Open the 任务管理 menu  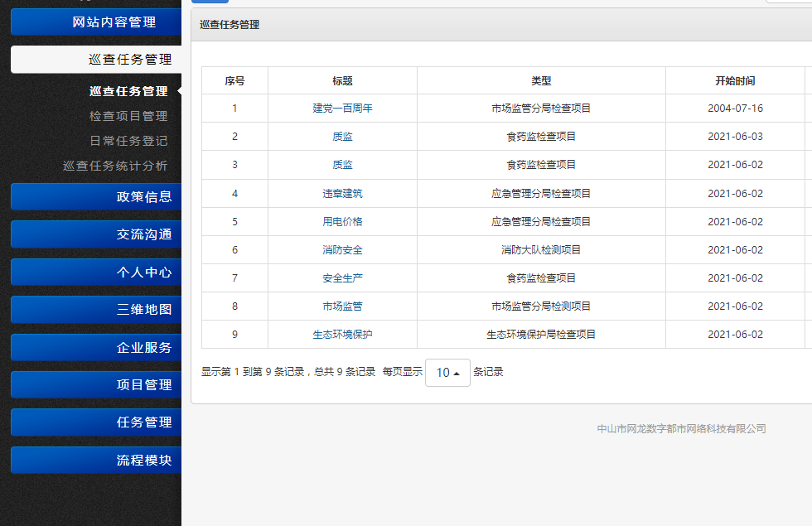[x=96, y=422]
